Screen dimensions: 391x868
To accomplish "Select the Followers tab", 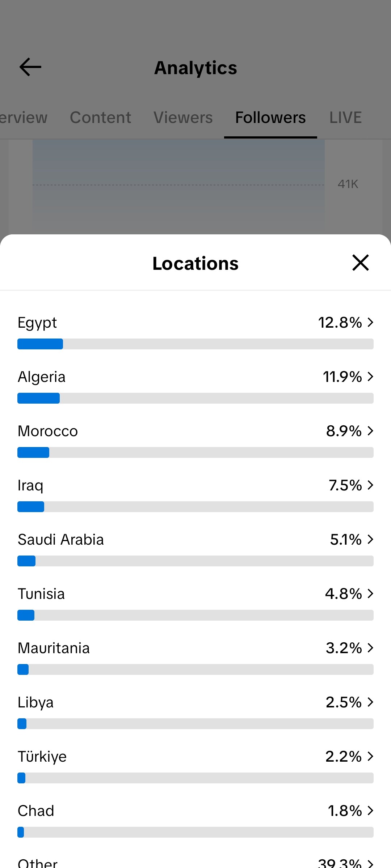I will pyautogui.click(x=270, y=118).
